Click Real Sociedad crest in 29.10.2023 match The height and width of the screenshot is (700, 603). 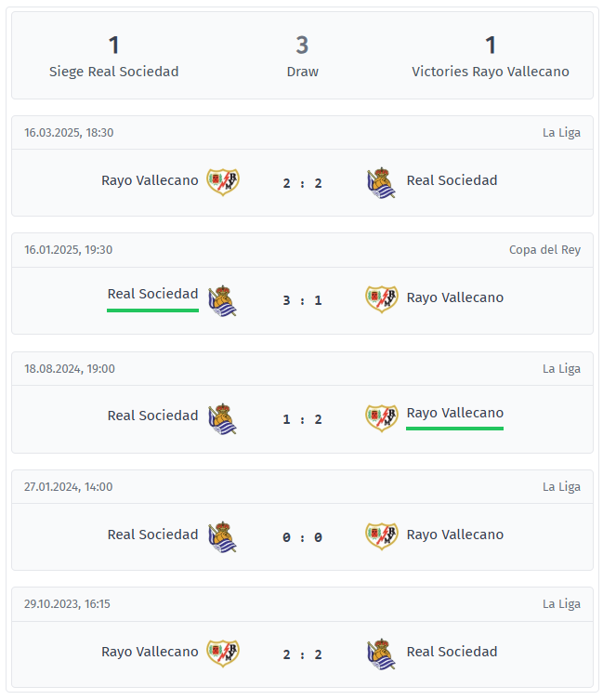[381, 654]
